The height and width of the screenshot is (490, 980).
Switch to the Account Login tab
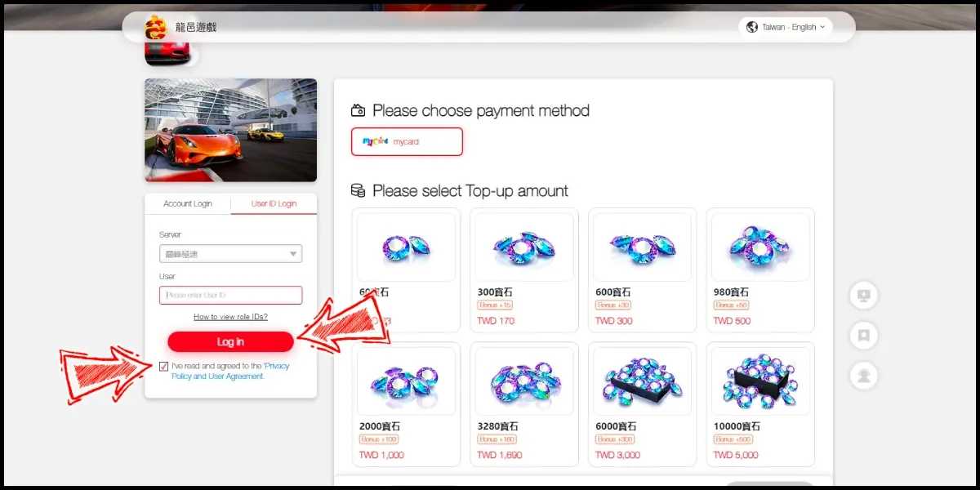pos(188,203)
